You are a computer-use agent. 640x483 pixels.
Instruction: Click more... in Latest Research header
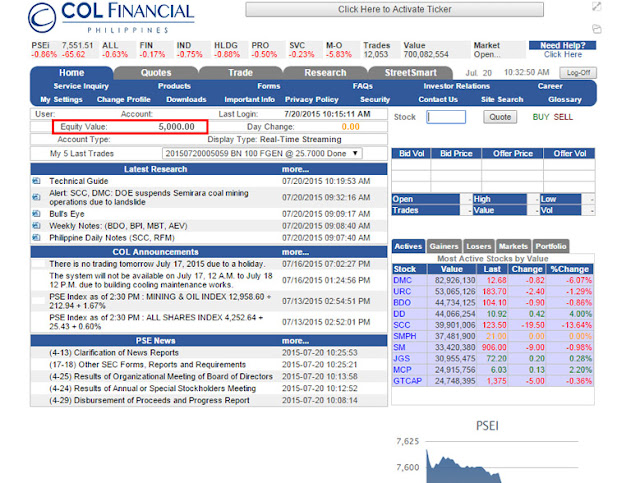[295, 169]
